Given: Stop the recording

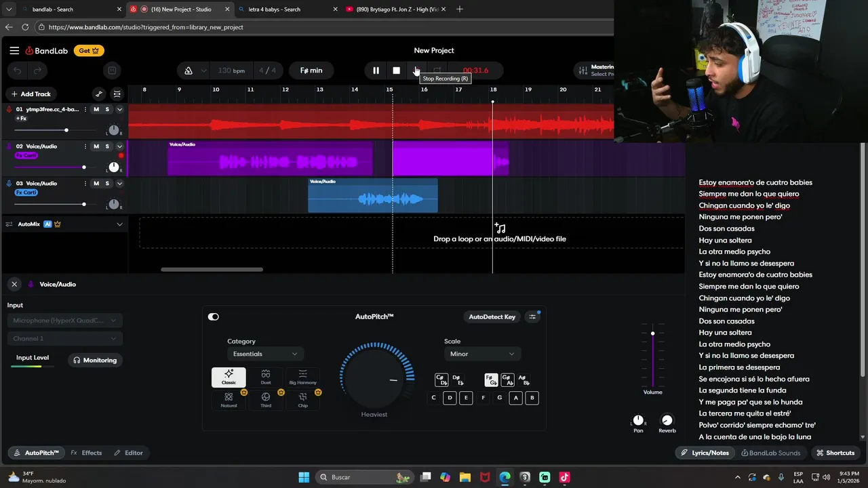Looking at the screenshot, I should click(416, 70).
